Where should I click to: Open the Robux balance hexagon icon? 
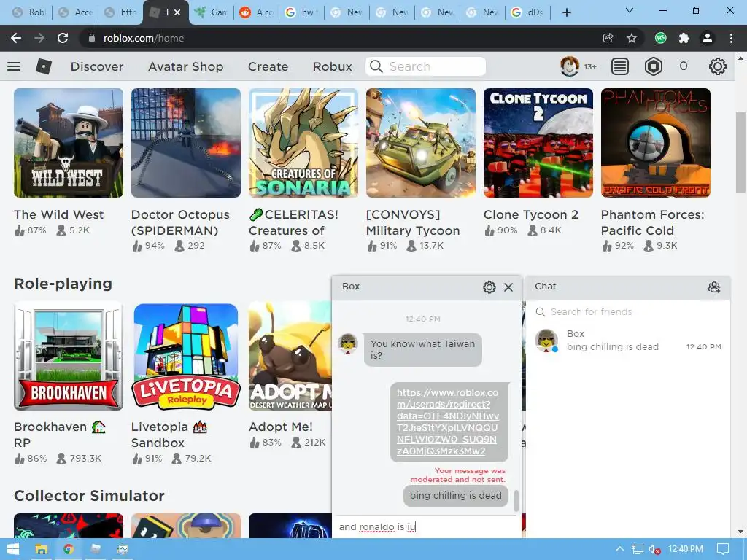(653, 66)
